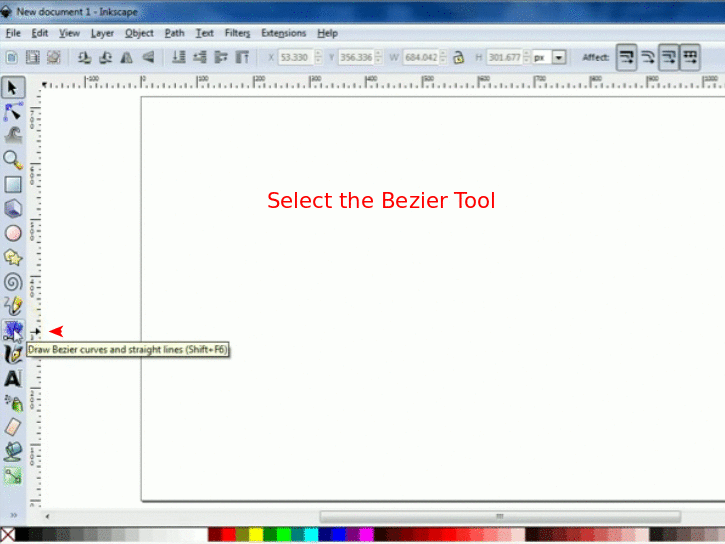Select the Star polygon tool
Viewport: 725px width, 544px height.
point(12,257)
